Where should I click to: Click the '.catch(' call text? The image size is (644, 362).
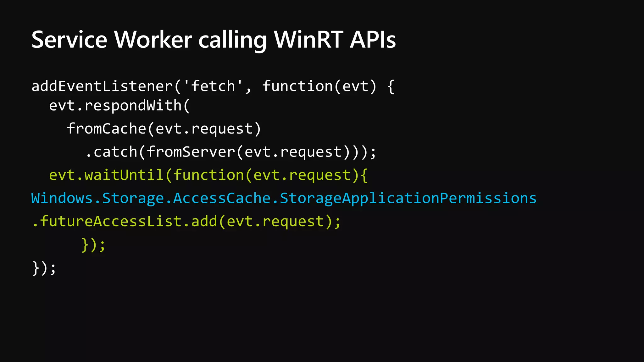[115, 152]
